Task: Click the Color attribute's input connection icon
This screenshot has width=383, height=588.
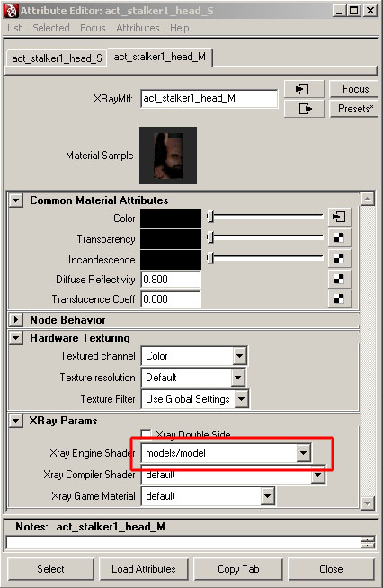Action: click(x=339, y=217)
